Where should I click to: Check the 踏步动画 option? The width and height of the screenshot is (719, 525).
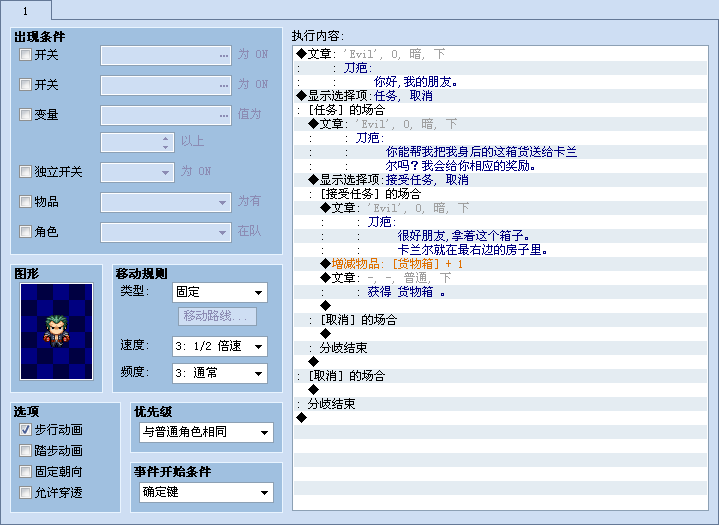[25, 451]
